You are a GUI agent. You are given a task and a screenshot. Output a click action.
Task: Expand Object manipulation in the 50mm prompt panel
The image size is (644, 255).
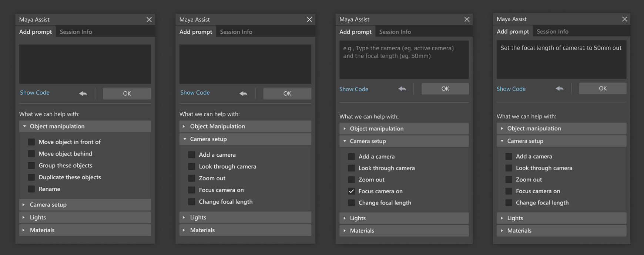tap(561, 128)
